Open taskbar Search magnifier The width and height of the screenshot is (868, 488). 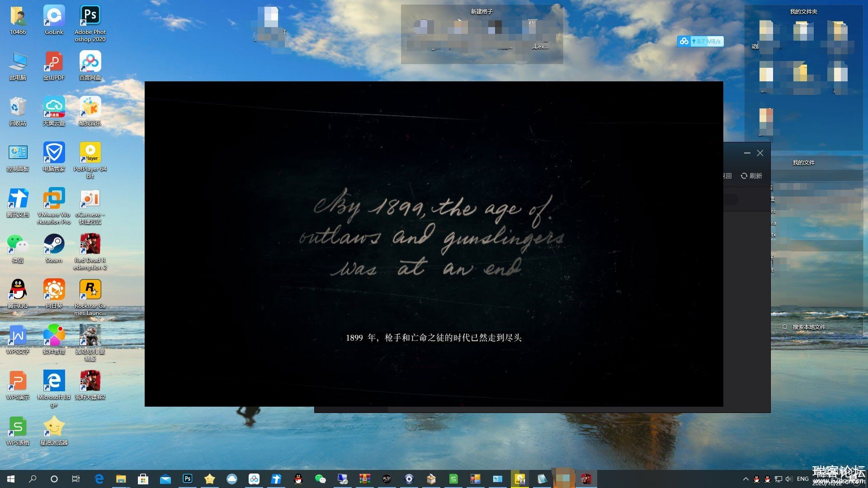pyautogui.click(x=33, y=479)
